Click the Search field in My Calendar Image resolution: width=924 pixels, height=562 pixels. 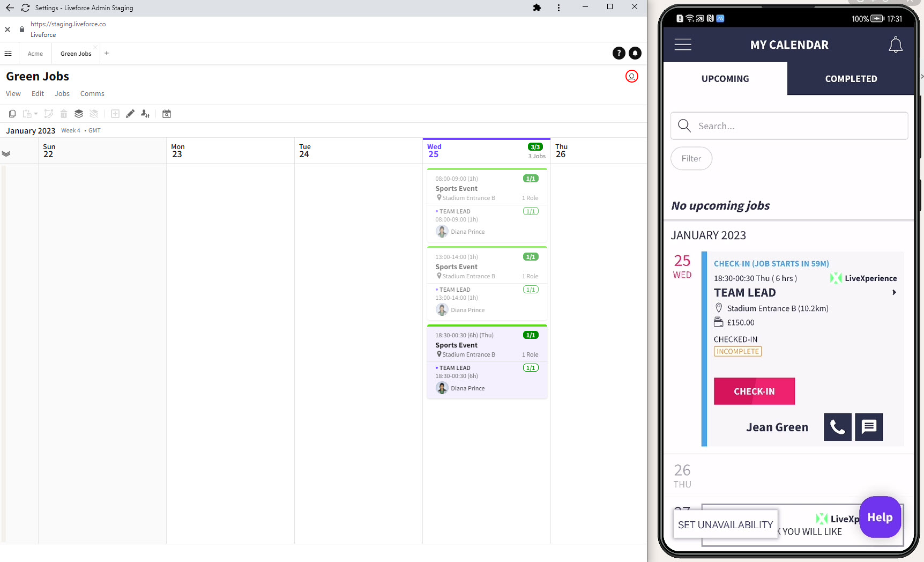tap(789, 125)
